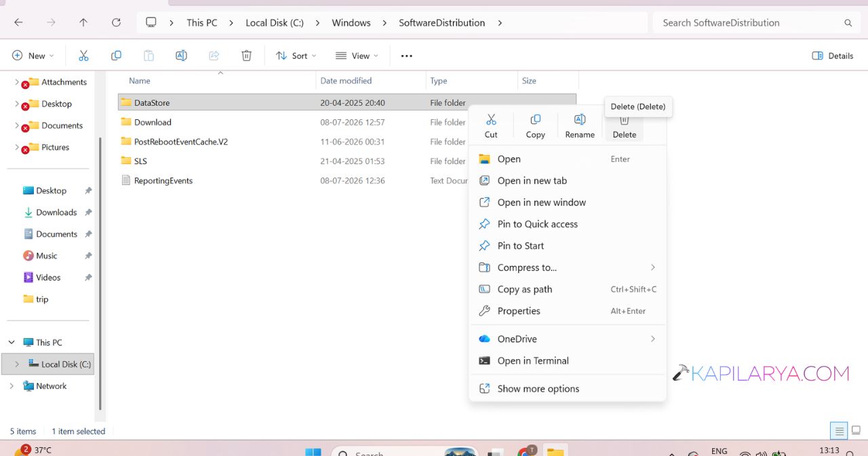Open pinned Downloads in the sidebar

[x=56, y=212]
